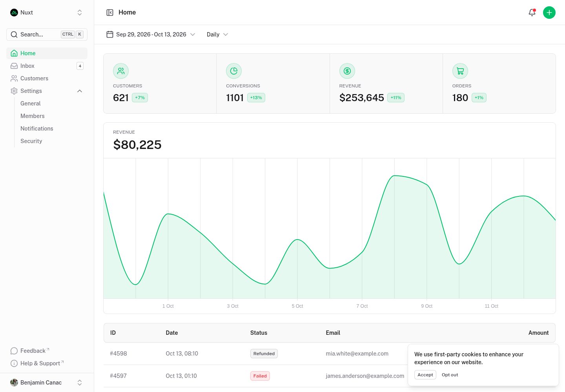Focus the Search input field

tap(47, 34)
